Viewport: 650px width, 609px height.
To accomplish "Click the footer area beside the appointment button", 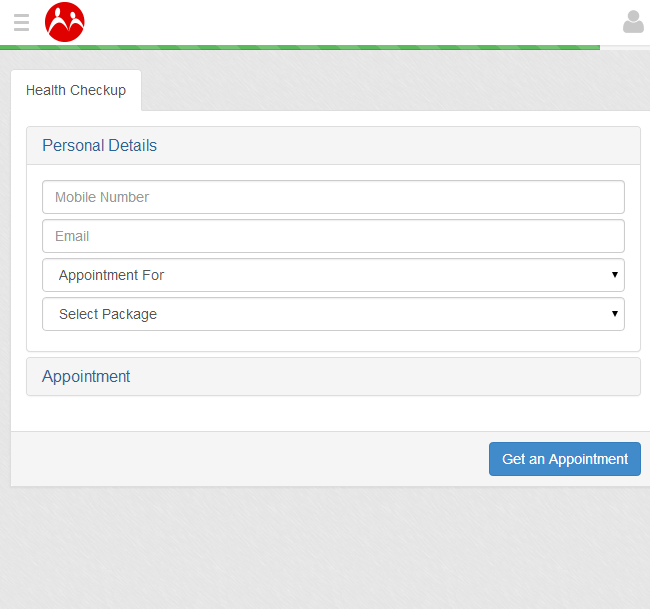I will tap(249, 459).
